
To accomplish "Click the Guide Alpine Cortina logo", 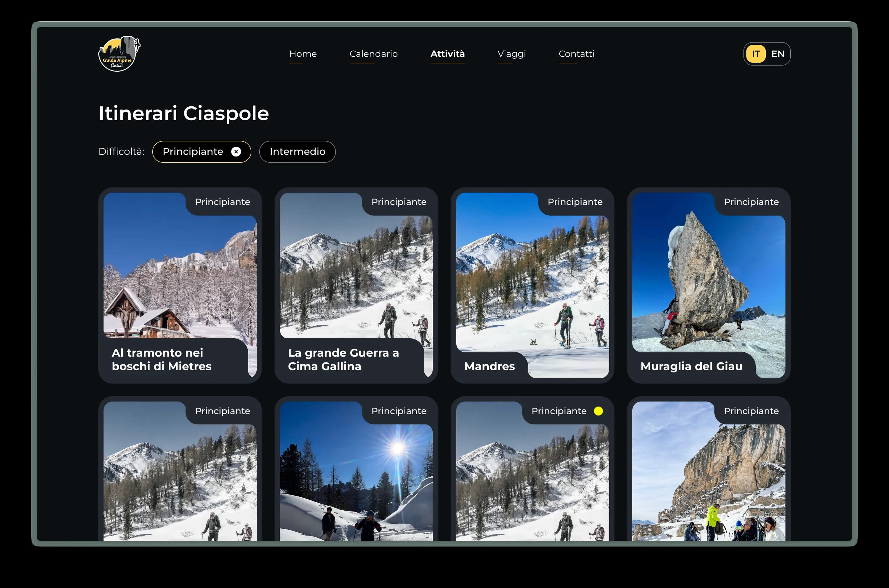I will tap(119, 54).
